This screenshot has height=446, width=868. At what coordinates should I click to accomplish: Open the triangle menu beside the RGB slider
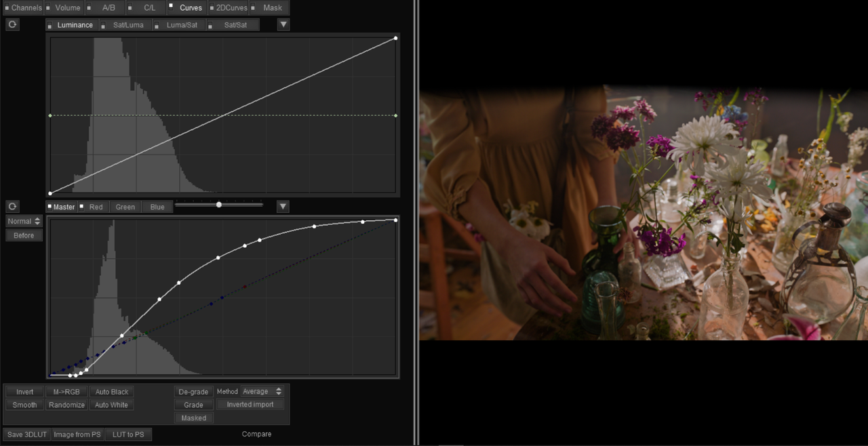tap(283, 206)
